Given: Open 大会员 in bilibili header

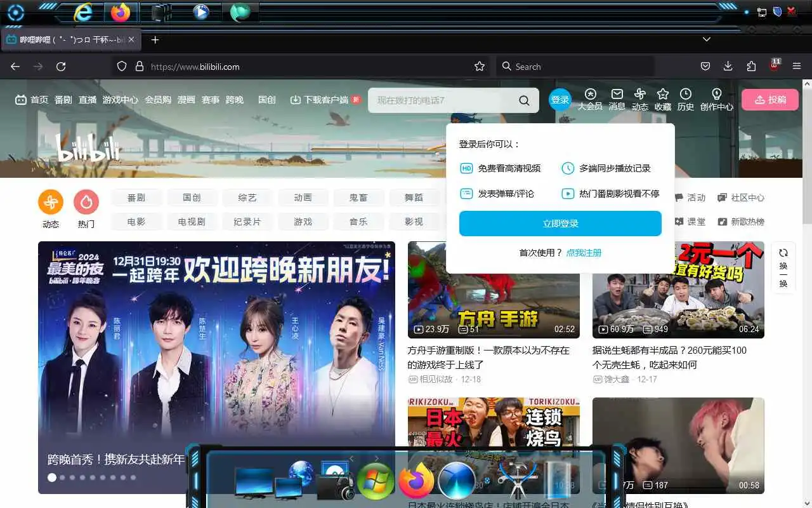Looking at the screenshot, I should (x=590, y=100).
